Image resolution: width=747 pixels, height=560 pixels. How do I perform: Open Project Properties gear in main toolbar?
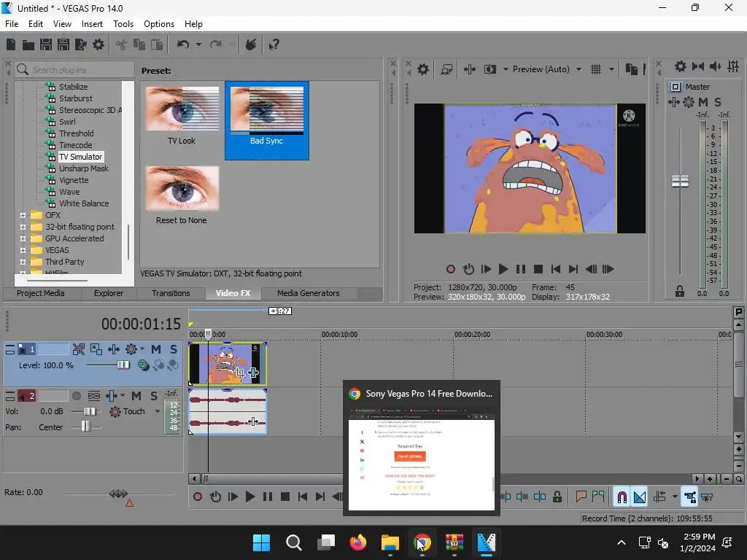pos(98,44)
